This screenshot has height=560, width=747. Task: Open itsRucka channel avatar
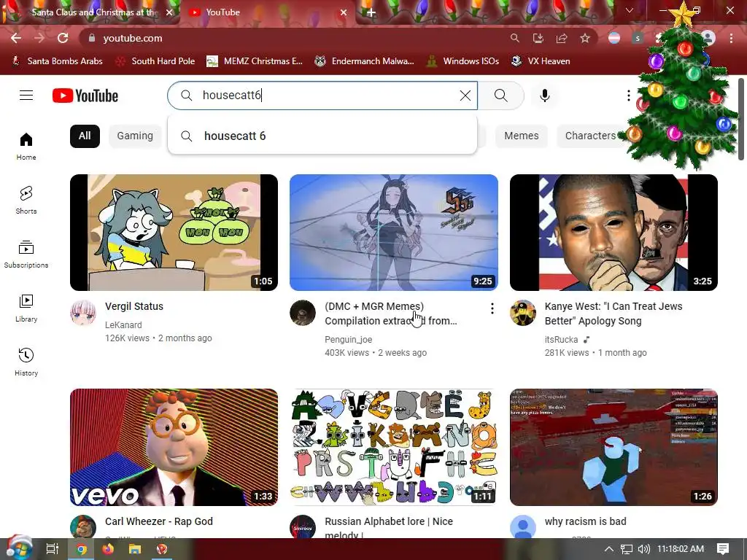523,313
